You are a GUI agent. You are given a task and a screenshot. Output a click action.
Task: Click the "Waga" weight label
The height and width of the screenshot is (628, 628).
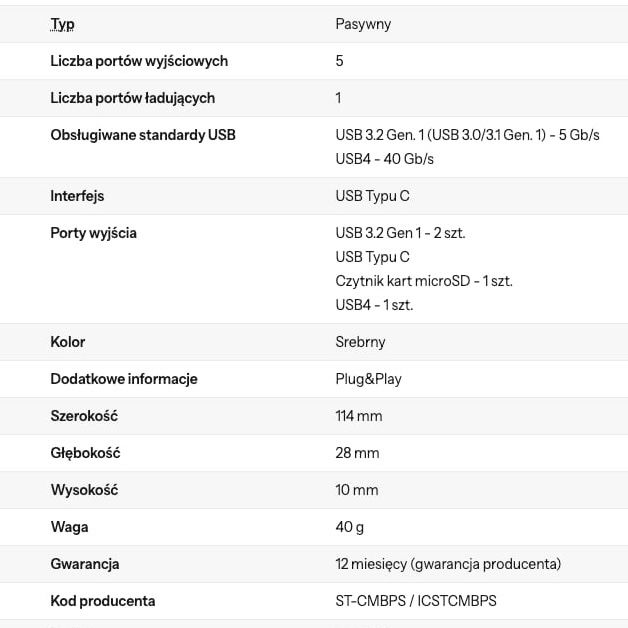click(x=69, y=527)
